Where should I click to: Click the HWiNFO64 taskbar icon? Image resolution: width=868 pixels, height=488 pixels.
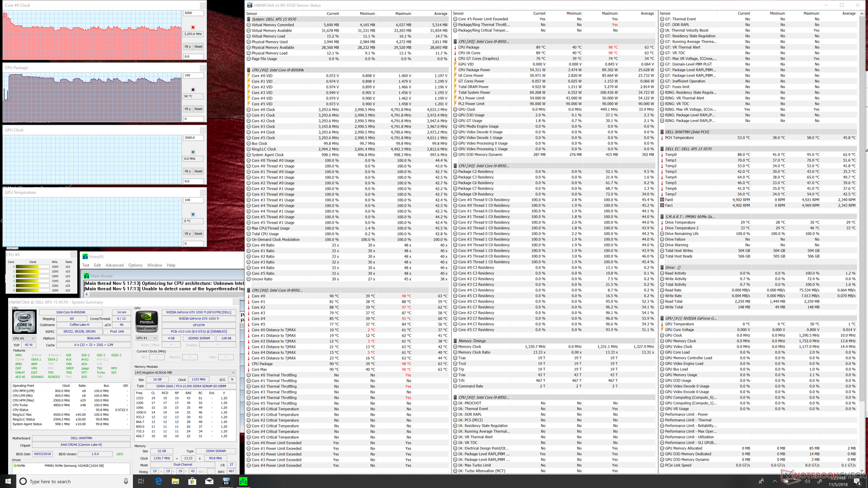coord(226,481)
